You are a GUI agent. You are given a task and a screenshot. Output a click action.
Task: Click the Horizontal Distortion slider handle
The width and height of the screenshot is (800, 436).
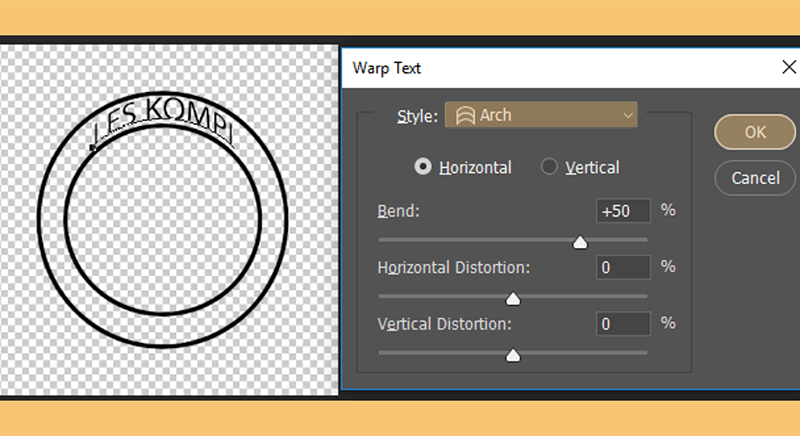(513, 299)
